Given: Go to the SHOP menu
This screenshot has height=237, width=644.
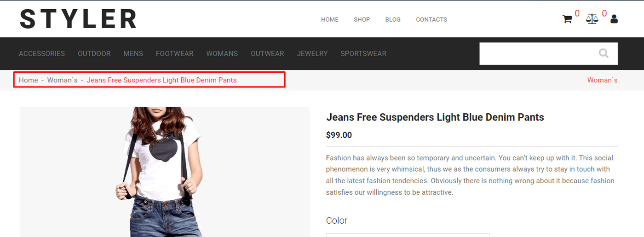Looking at the screenshot, I should (x=362, y=19).
